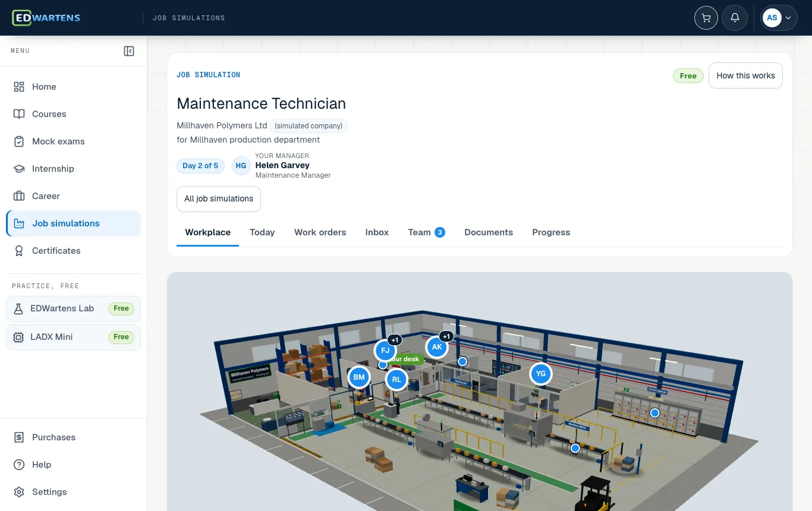Image resolution: width=812 pixels, height=511 pixels.
Task: Open the shopping cart icon
Action: pos(706,18)
